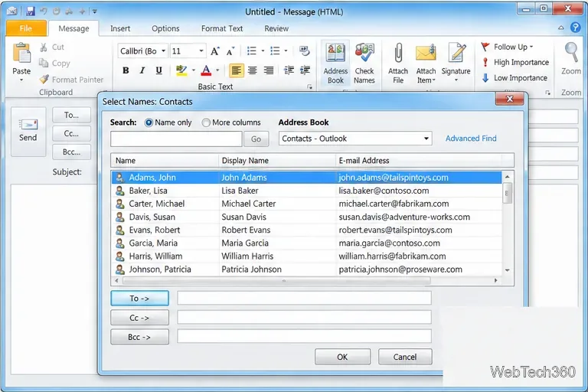Open the File tab
588x392 pixels.
coord(26,28)
